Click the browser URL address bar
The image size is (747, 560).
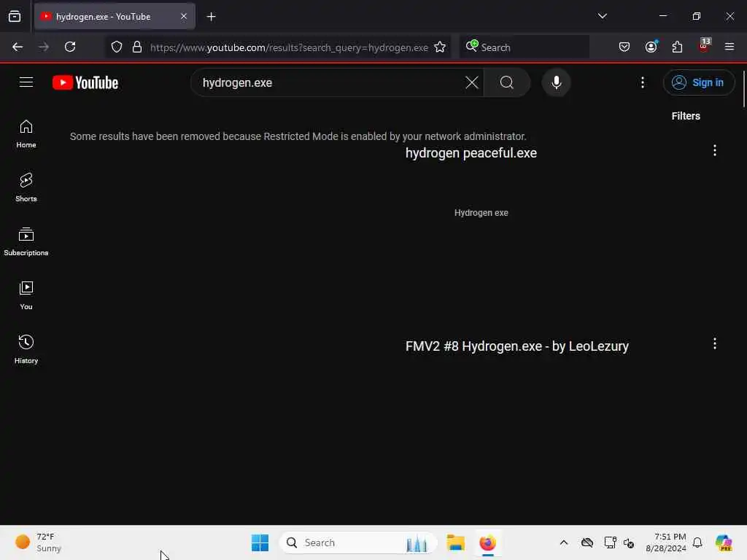pos(289,47)
